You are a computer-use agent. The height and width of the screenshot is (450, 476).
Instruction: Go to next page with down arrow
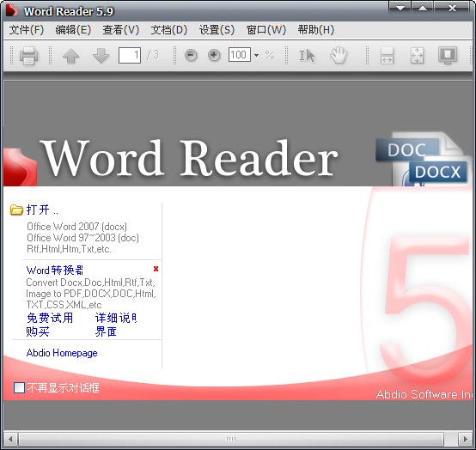pyautogui.click(x=101, y=55)
